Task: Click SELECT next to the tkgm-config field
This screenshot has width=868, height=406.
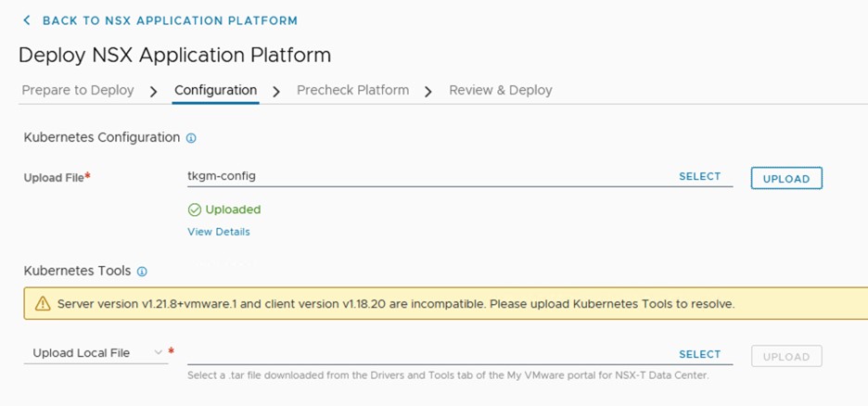Action: (x=699, y=176)
